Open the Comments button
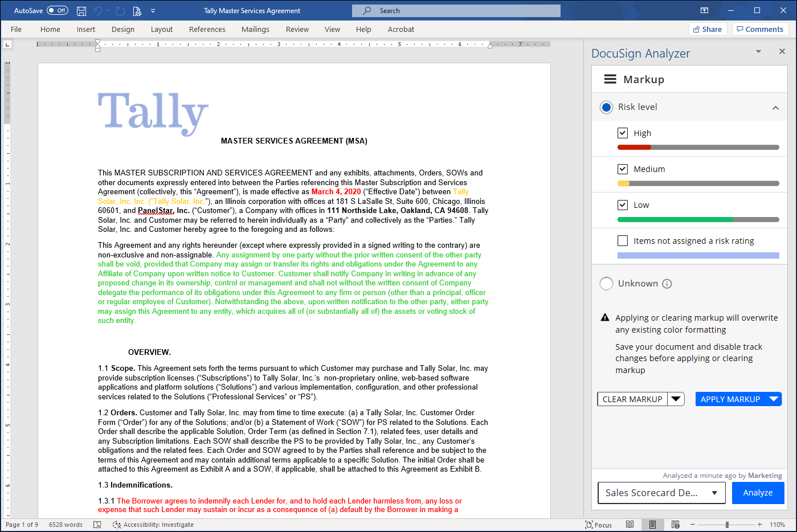 click(761, 29)
